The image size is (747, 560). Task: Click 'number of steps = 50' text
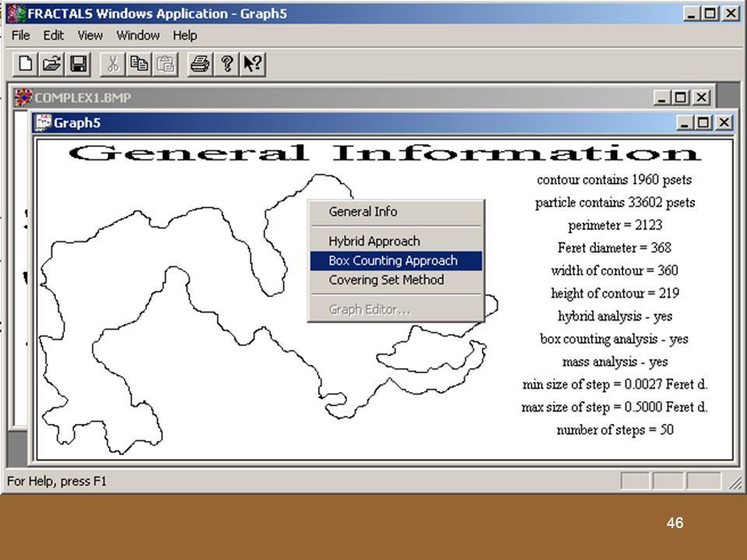click(x=615, y=430)
